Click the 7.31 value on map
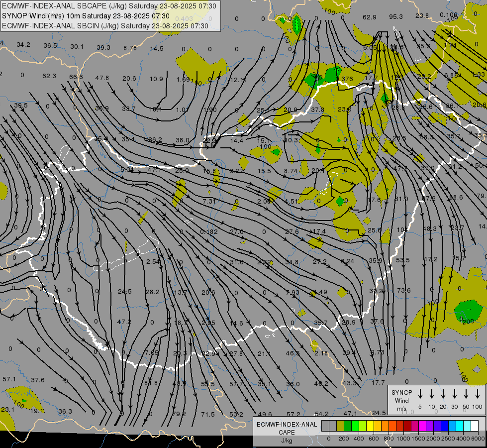The width and height of the screenshot is (487, 448). coord(209,201)
